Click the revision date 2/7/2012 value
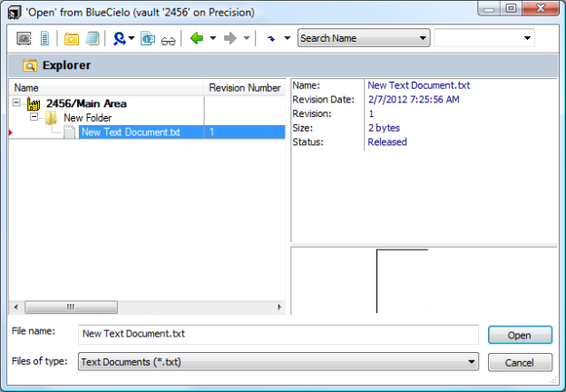Screen dimensions: 566x392 point(414,100)
